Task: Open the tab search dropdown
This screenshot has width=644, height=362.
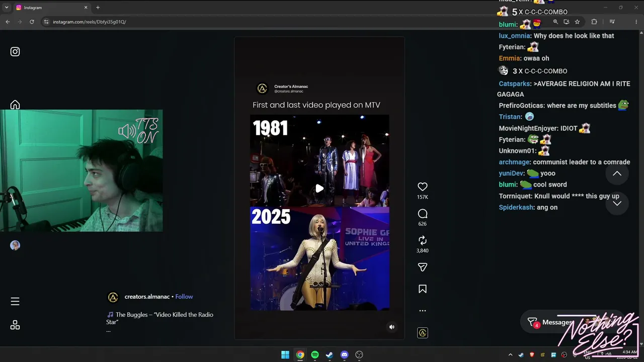Action: (x=7, y=8)
